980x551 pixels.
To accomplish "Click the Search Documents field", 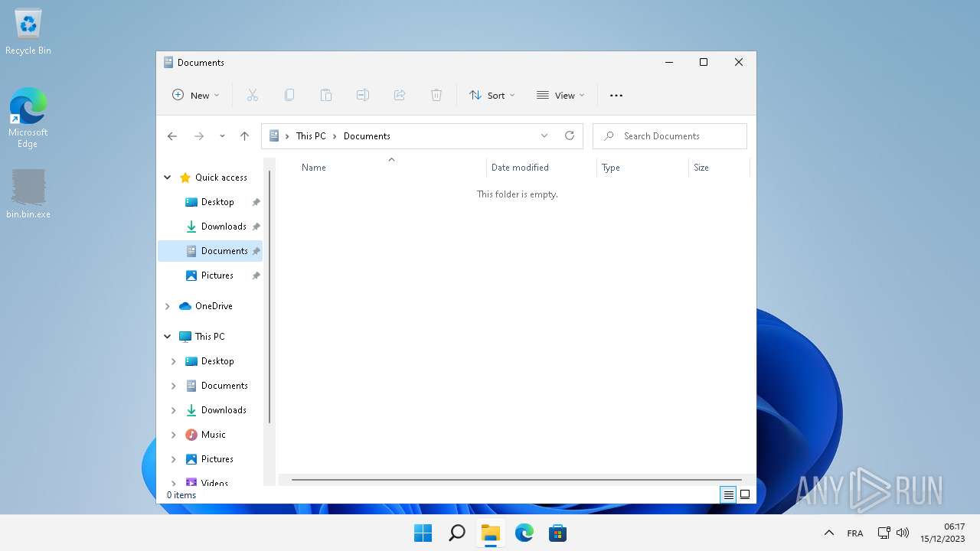I will 670,136.
